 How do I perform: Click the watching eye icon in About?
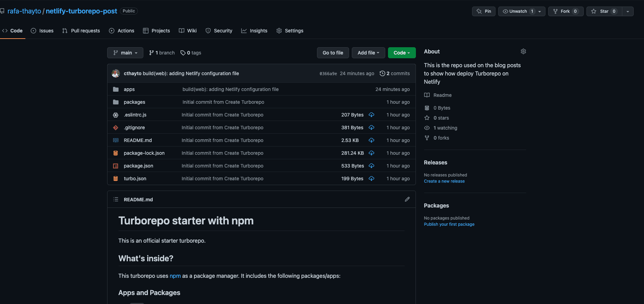pyautogui.click(x=427, y=128)
